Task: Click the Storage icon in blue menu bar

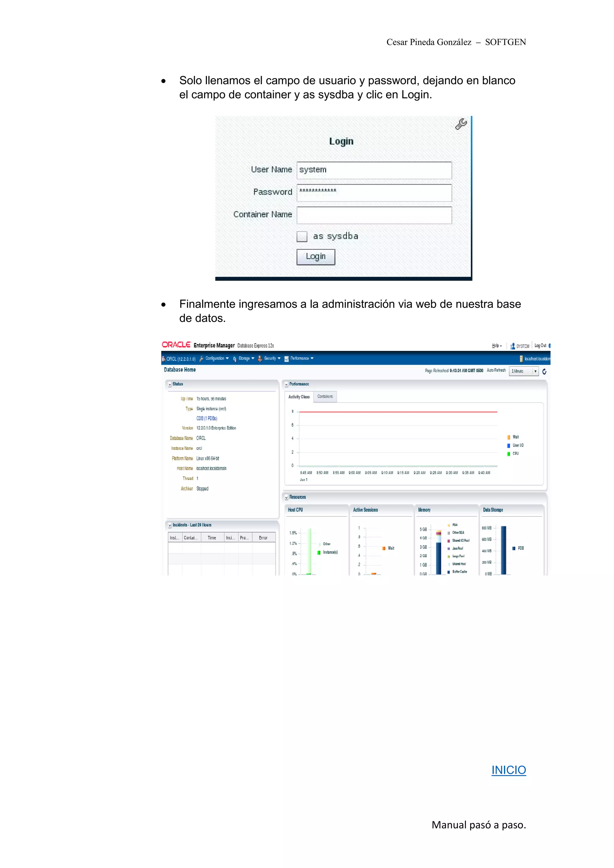Action: point(235,358)
